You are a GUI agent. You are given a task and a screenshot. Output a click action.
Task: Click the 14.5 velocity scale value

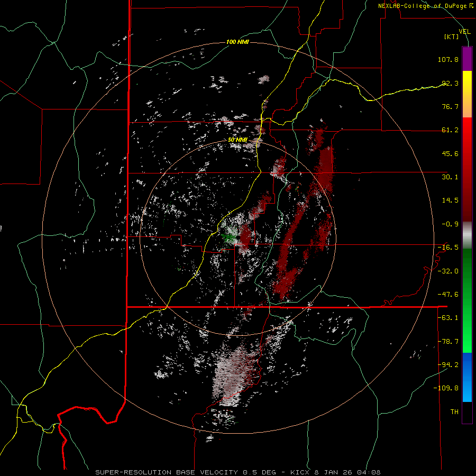point(450,200)
